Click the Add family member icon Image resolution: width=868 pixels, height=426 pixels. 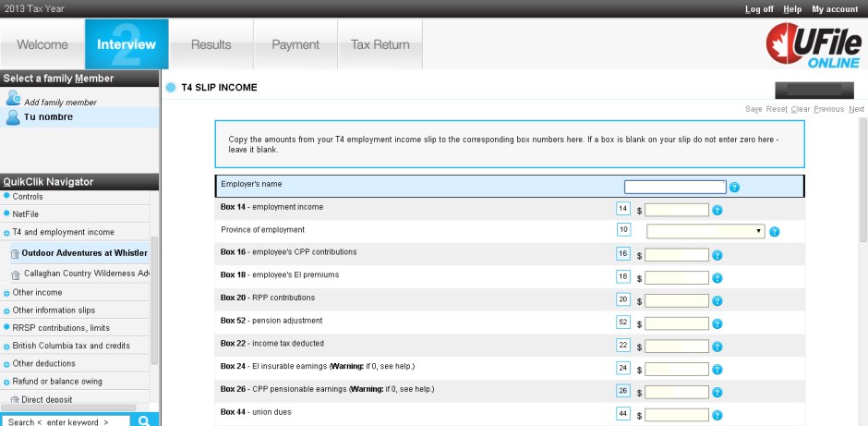coord(13,98)
